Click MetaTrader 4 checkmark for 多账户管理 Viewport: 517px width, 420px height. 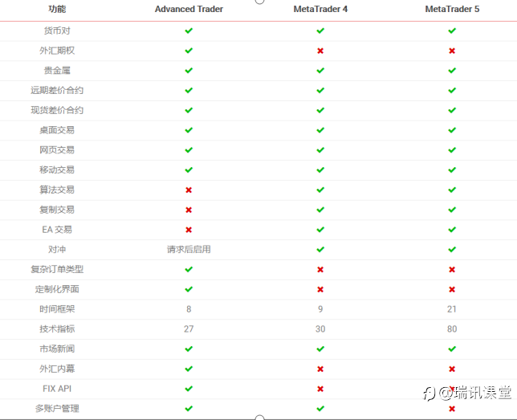click(x=320, y=409)
